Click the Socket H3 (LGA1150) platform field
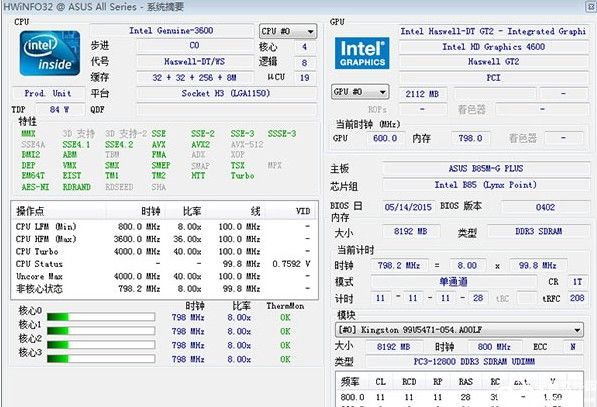This screenshot has height=407, width=597. [x=226, y=93]
